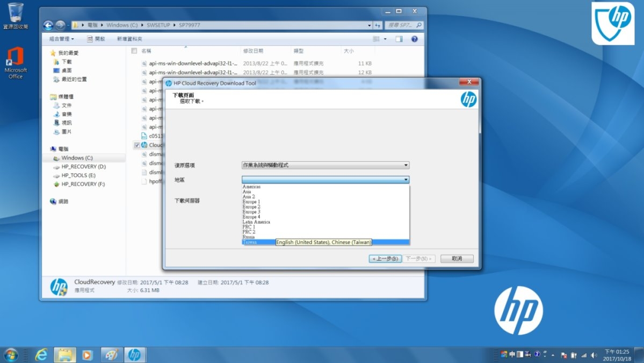The height and width of the screenshot is (363, 644).
Task: Click the 上一步(B) back button
Action: [x=385, y=259]
